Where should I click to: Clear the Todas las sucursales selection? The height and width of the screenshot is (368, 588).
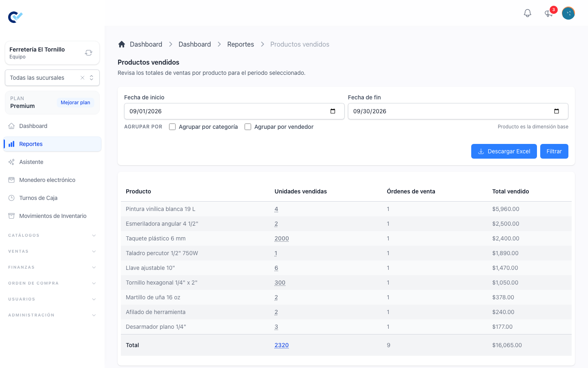82,78
